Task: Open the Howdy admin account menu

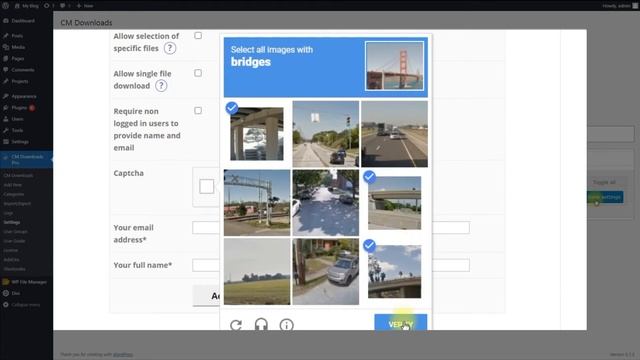Action: pos(620,6)
